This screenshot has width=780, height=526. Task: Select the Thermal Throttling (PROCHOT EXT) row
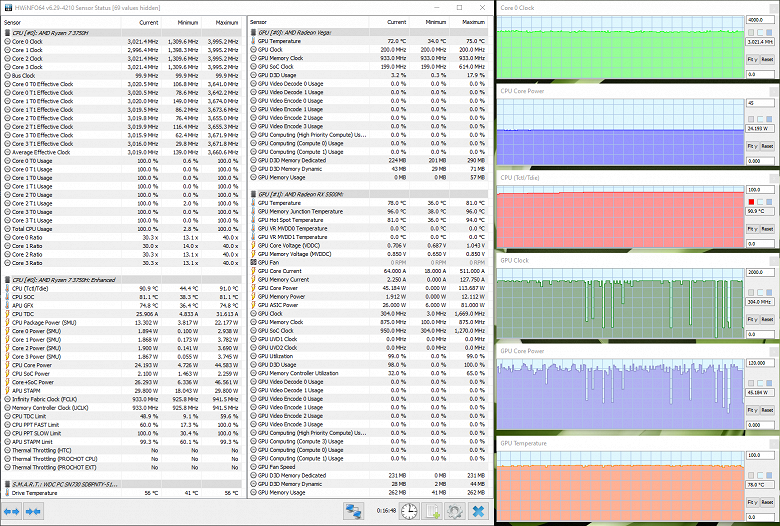(123, 467)
